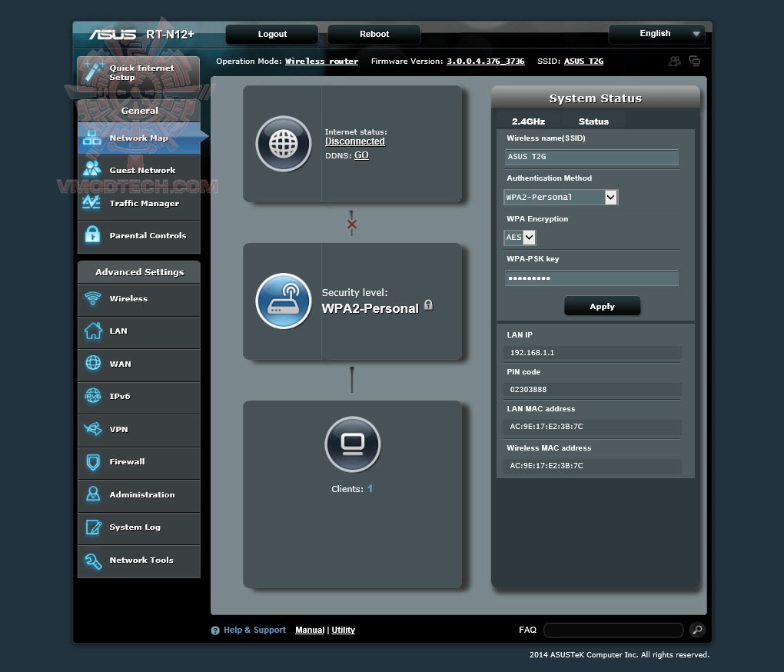Click the Traffic Manager graph icon
Screen dimensions: 784x672
tap(91, 202)
